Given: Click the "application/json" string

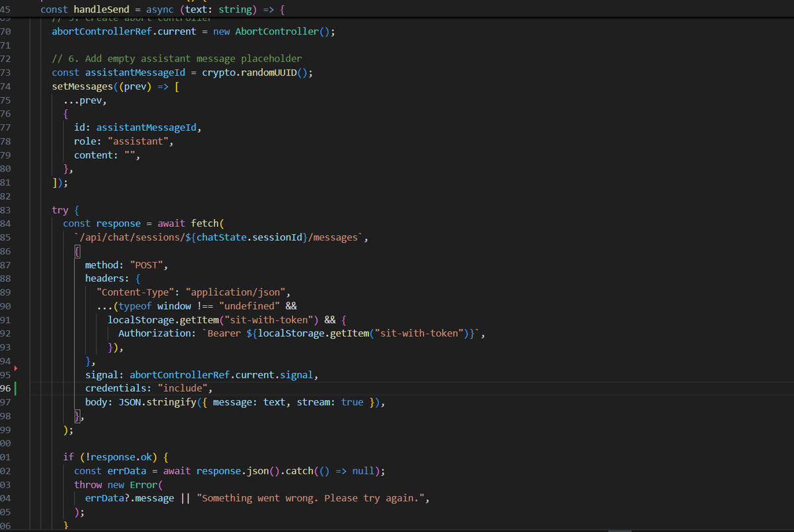Looking at the screenshot, I should tap(235, 292).
